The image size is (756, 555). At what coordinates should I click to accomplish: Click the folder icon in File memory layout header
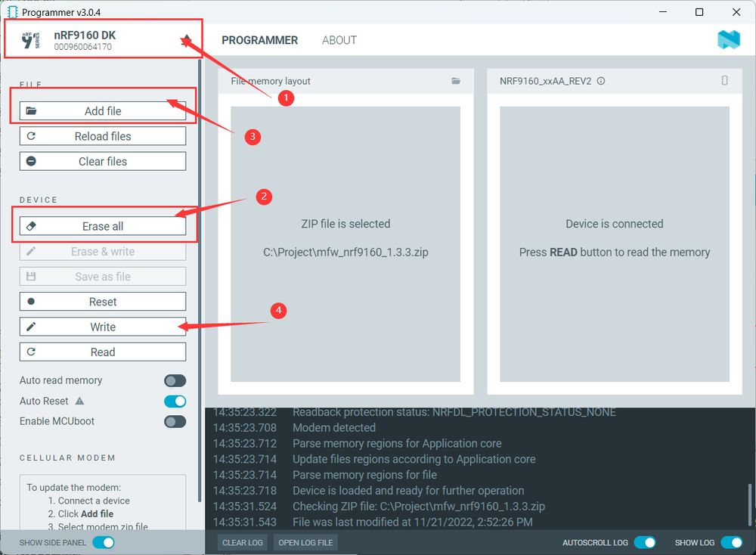tap(456, 81)
